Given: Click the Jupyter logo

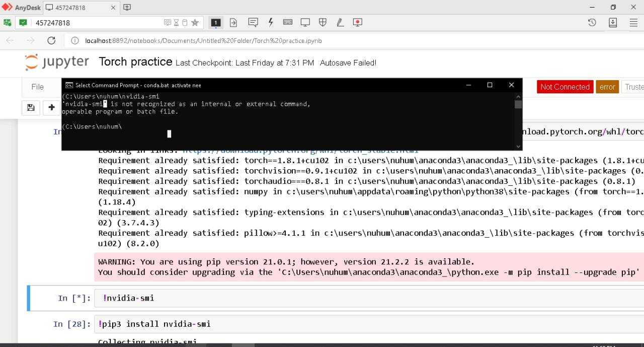Looking at the screenshot, I should point(57,62).
